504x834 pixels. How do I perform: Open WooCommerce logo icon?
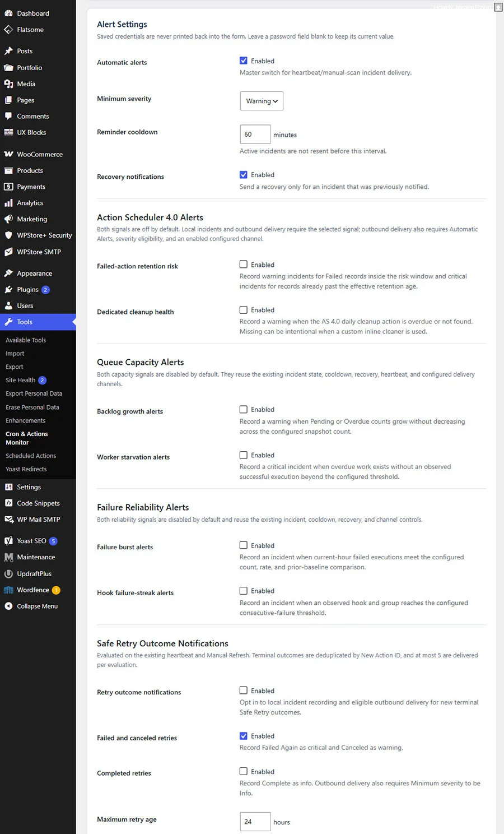pyautogui.click(x=8, y=154)
